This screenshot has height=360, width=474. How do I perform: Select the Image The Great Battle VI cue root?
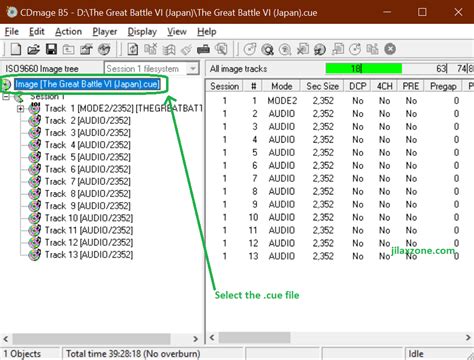[87, 84]
